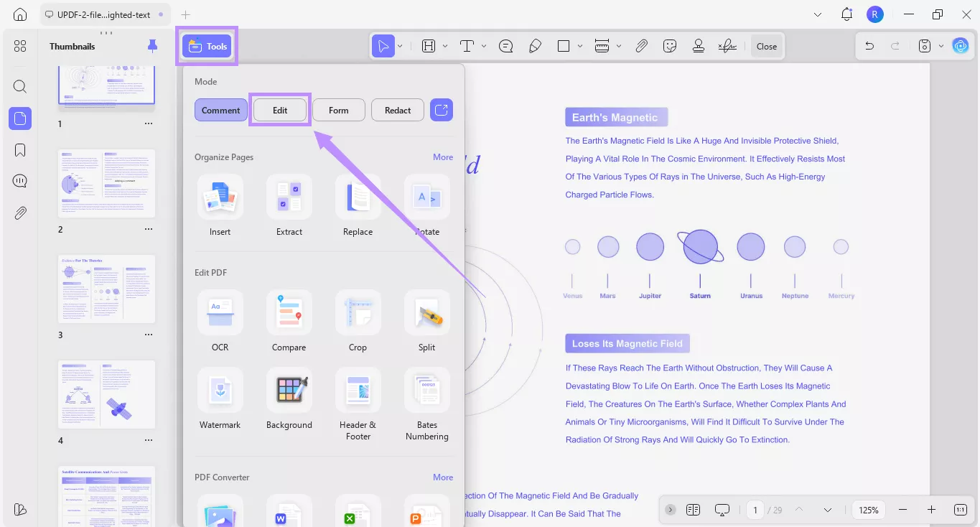
Task: Click the Close button in toolbar
Action: [766, 45]
